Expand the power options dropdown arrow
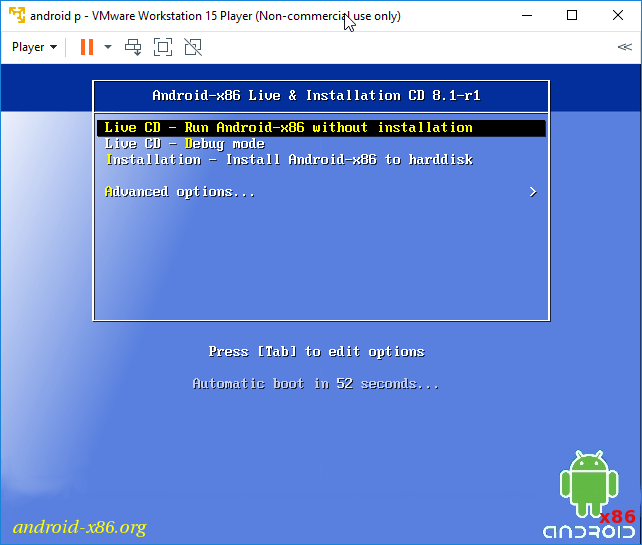Screen dimensions: 642x545 click(x=108, y=47)
